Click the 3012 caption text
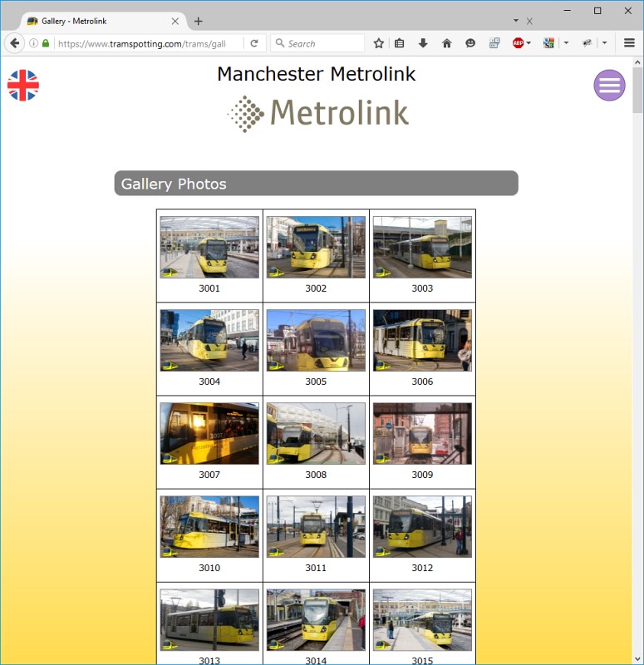Viewport: 644px width, 665px height. click(x=422, y=568)
